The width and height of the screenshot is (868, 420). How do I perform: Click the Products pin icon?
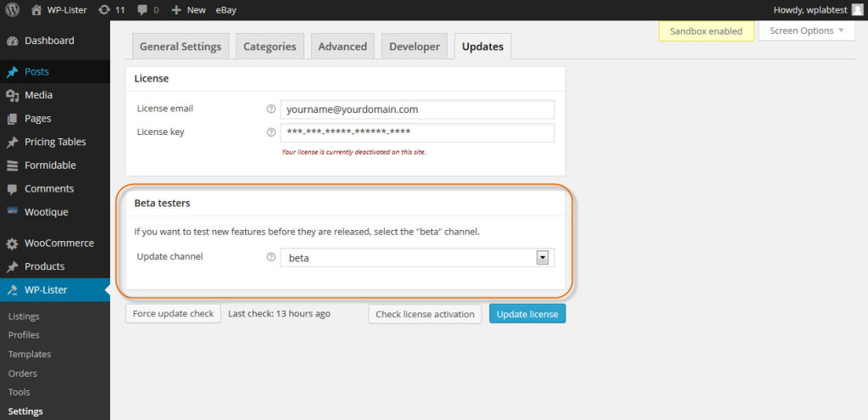(12, 266)
